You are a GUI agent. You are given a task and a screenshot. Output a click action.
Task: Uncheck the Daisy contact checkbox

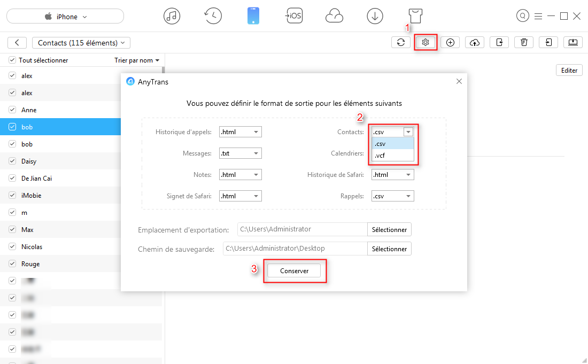(x=12, y=161)
